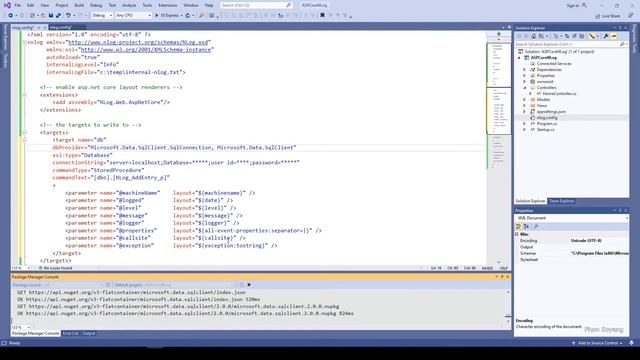The width and height of the screenshot is (640, 360).
Task: Switch to Team Explorer tab
Action: pyautogui.click(x=561, y=201)
